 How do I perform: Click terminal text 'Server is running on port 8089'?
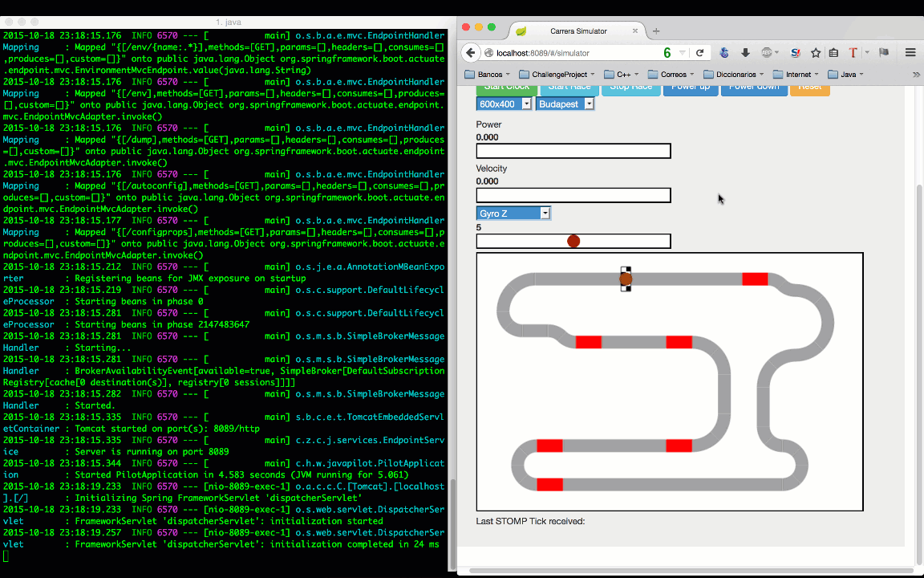[152, 451]
